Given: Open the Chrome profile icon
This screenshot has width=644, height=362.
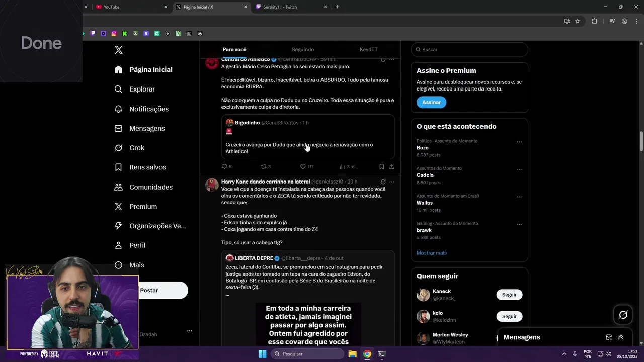Looking at the screenshot, I should click(x=624, y=21).
